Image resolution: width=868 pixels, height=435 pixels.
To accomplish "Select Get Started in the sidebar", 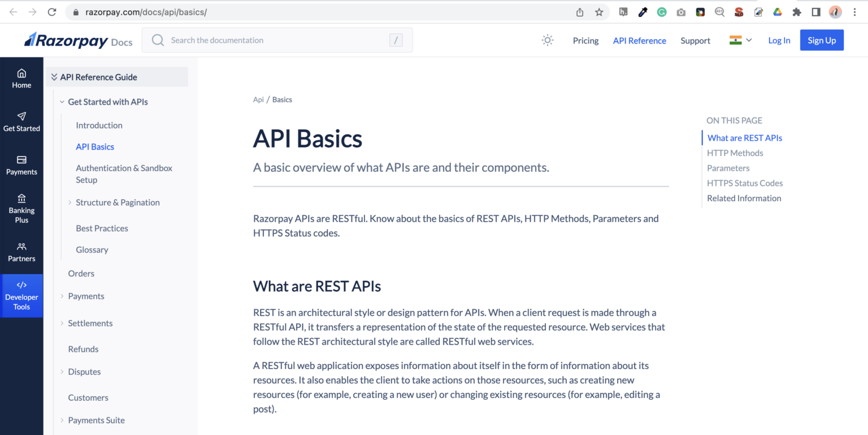I will tap(21, 122).
